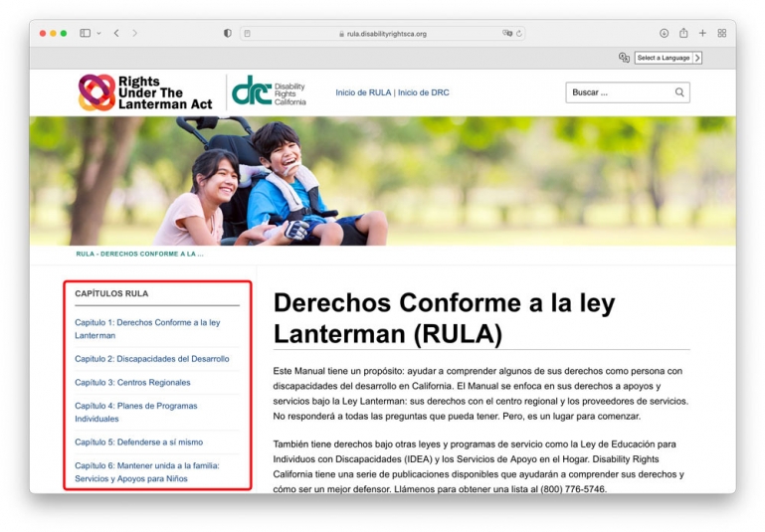Go forward with the forward arrow
Screen dimensions: 765x532
pos(134,33)
